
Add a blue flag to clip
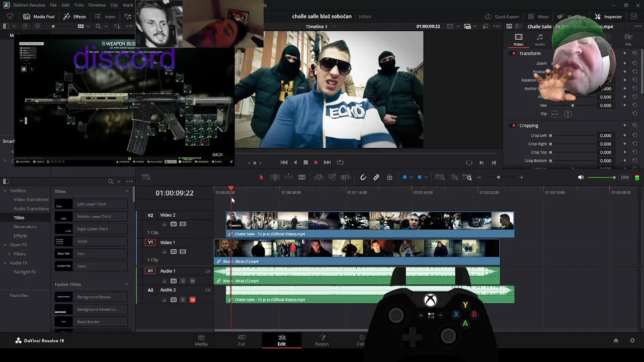tap(405, 177)
